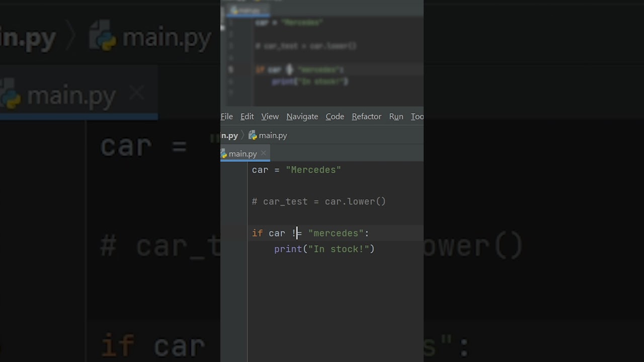Open the Navigate menu
The image size is (644, 362).
[302, 117]
